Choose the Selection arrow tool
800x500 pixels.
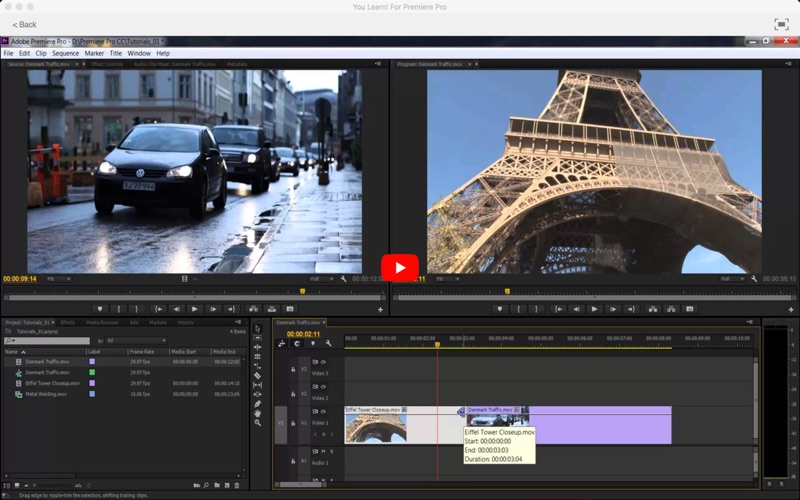(x=257, y=328)
